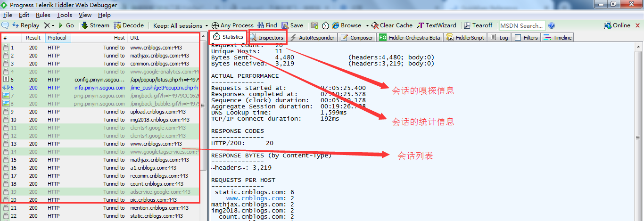This screenshot has width=644, height=221.
Task: Switch to the Statistics tab
Action: point(228,37)
